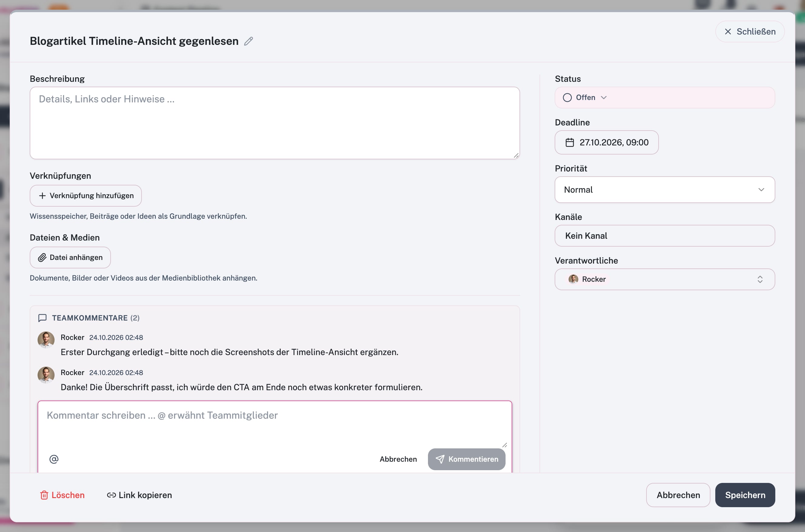Image resolution: width=805 pixels, height=532 pixels.
Task: Delete task with Löschen button
Action: (x=62, y=495)
